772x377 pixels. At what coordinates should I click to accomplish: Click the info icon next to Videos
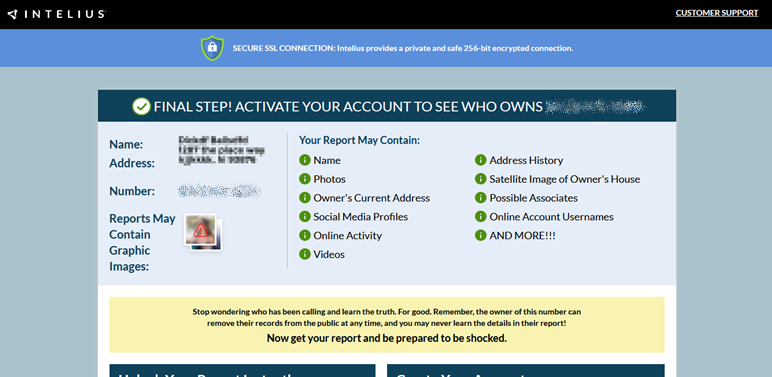pos(305,254)
